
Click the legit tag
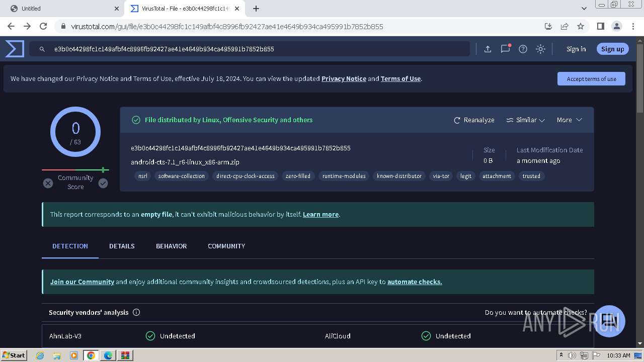coord(466,176)
